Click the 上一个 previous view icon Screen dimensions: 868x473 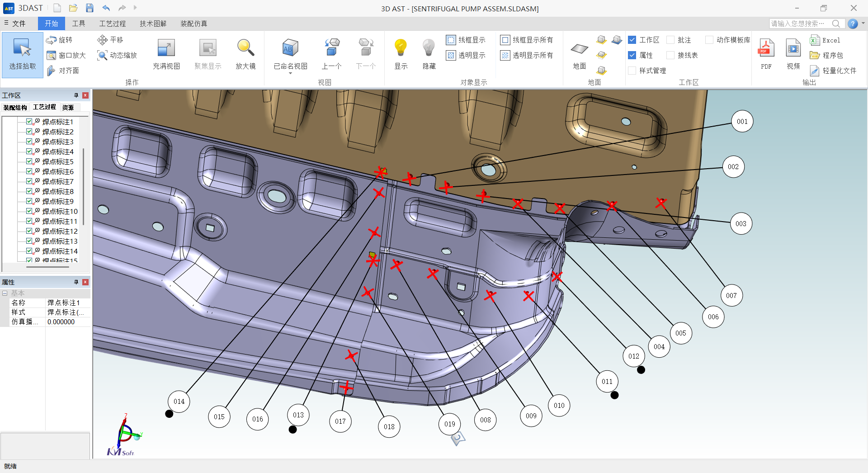click(331, 48)
